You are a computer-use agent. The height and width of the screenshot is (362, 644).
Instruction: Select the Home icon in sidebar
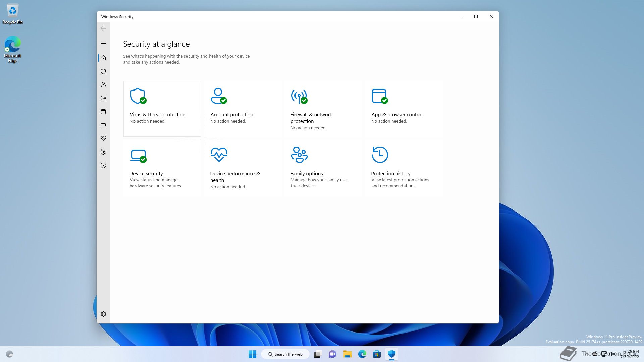pos(103,58)
